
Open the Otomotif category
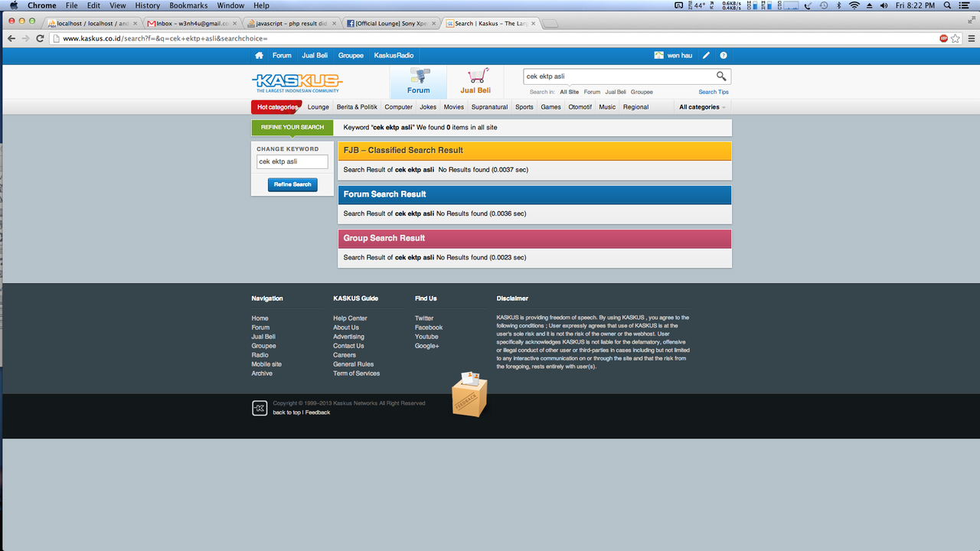click(x=580, y=107)
